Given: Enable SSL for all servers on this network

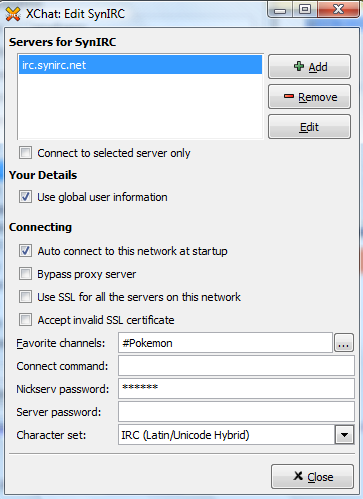Looking at the screenshot, I should pyautogui.click(x=26, y=297).
